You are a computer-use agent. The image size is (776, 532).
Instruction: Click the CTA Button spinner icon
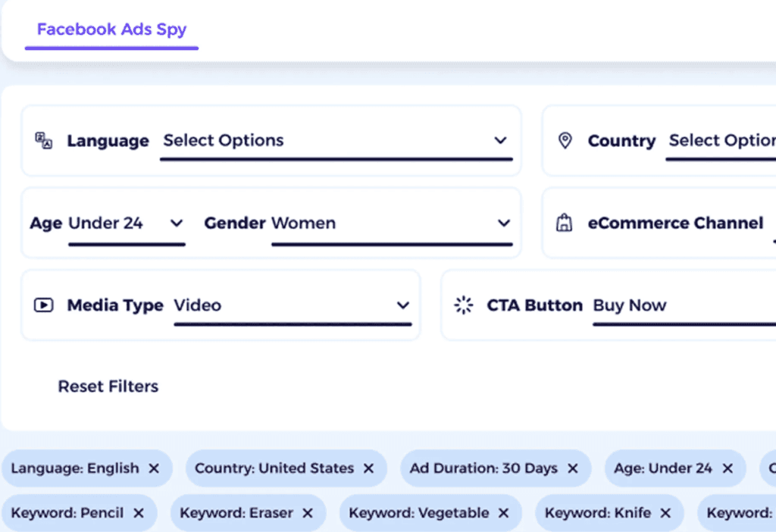click(x=463, y=305)
